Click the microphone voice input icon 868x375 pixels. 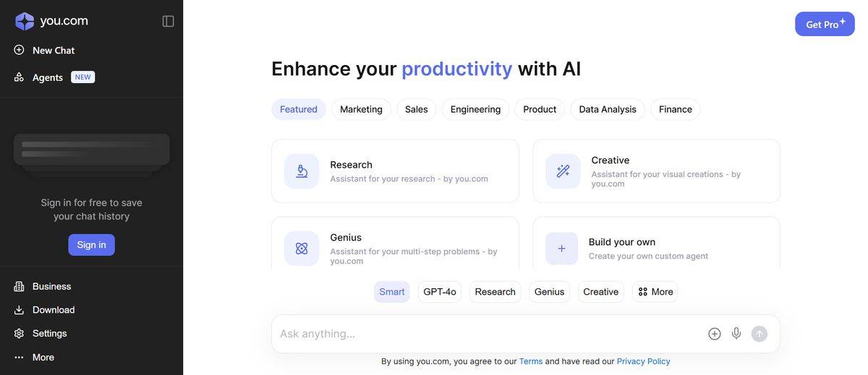pos(736,334)
